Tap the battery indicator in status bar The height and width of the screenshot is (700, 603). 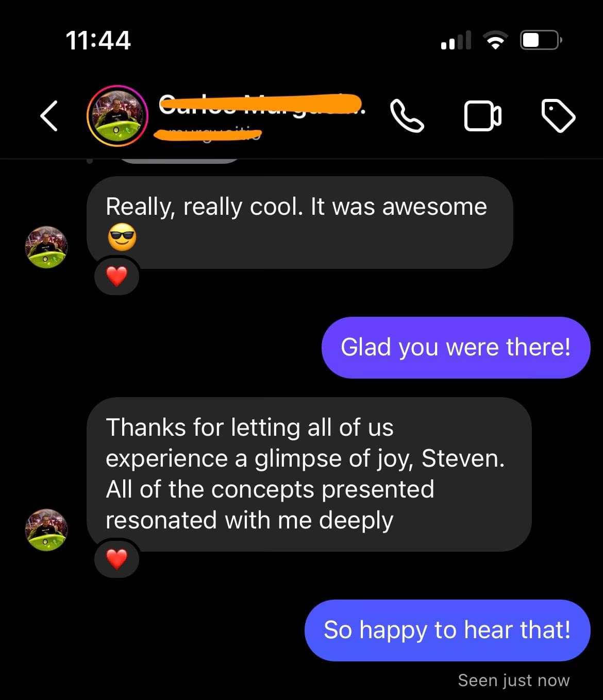(x=541, y=40)
